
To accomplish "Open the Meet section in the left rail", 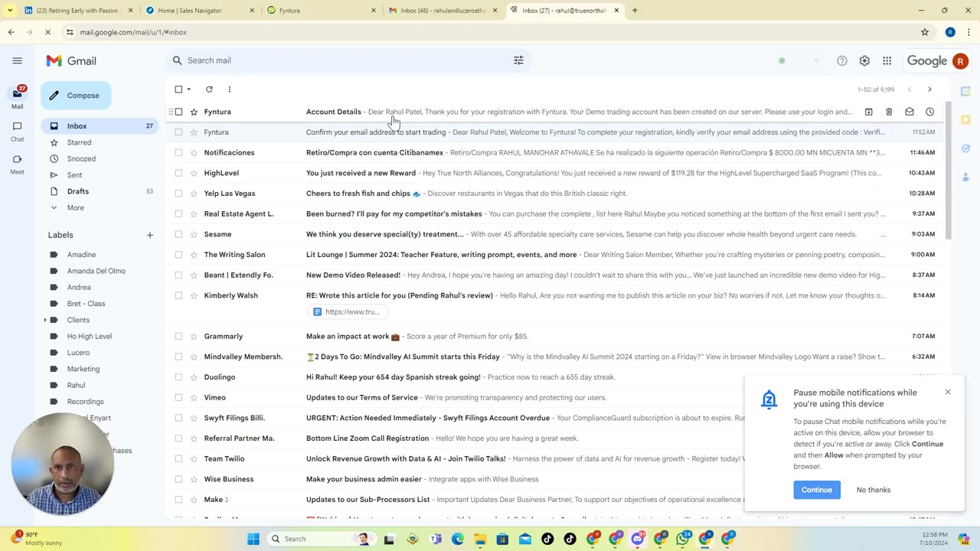I will [17, 164].
